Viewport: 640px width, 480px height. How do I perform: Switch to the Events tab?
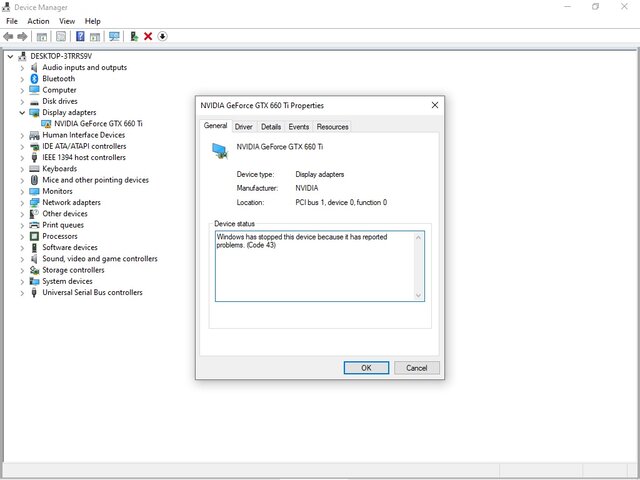point(298,127)
